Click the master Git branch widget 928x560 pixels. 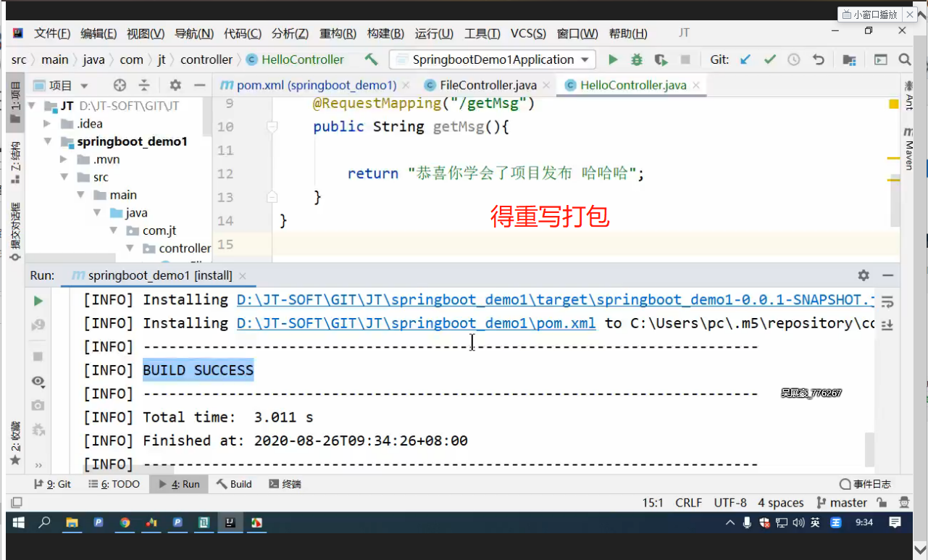click(x=842, y=503)
